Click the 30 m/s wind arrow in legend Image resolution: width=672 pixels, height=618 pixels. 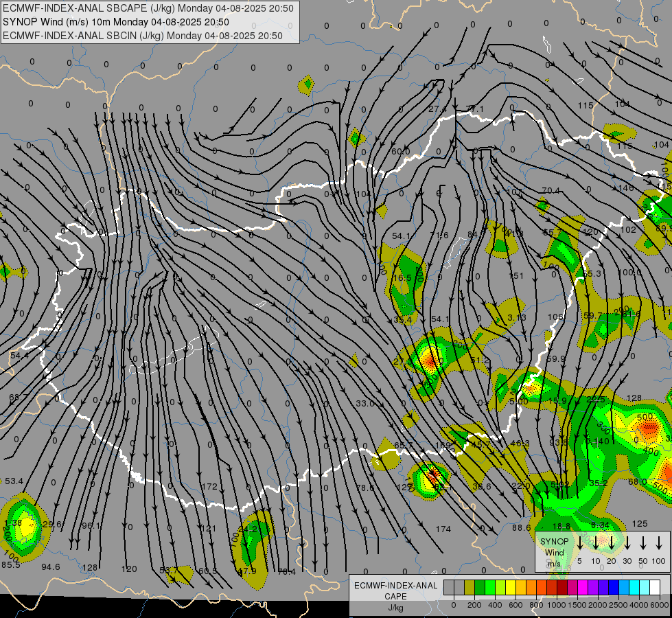tap(627, 542)
